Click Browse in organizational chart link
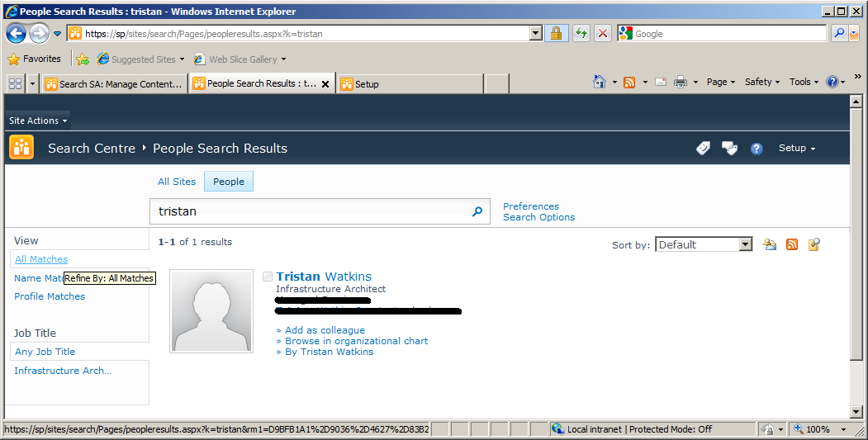Image resolution: width=868 pixels, height=440 pixels. click(356, 341)
